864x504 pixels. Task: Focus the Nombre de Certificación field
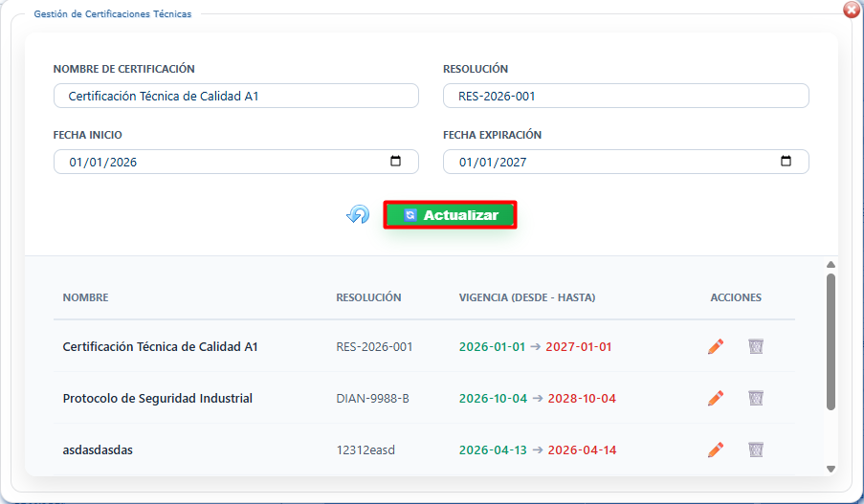coord(235,96)
